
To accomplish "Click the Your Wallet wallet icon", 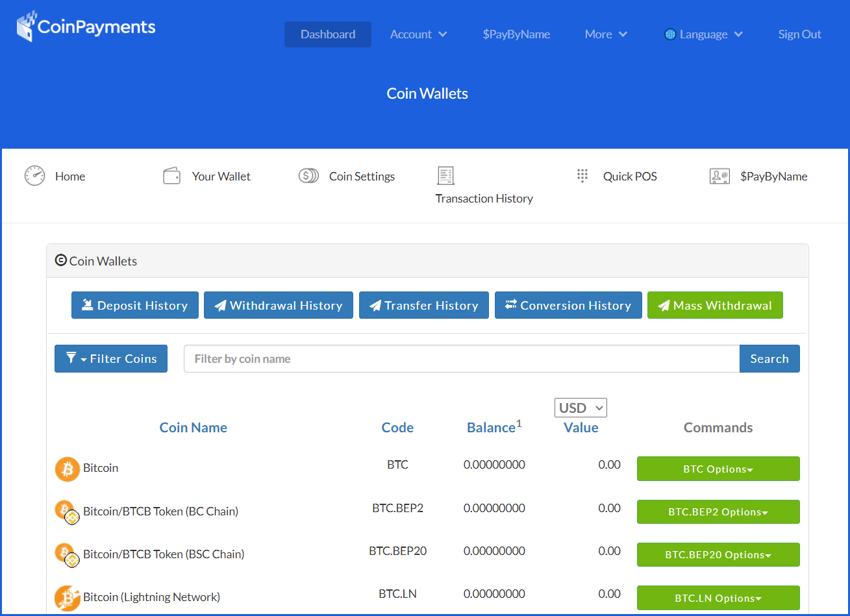I will (171, 176).
